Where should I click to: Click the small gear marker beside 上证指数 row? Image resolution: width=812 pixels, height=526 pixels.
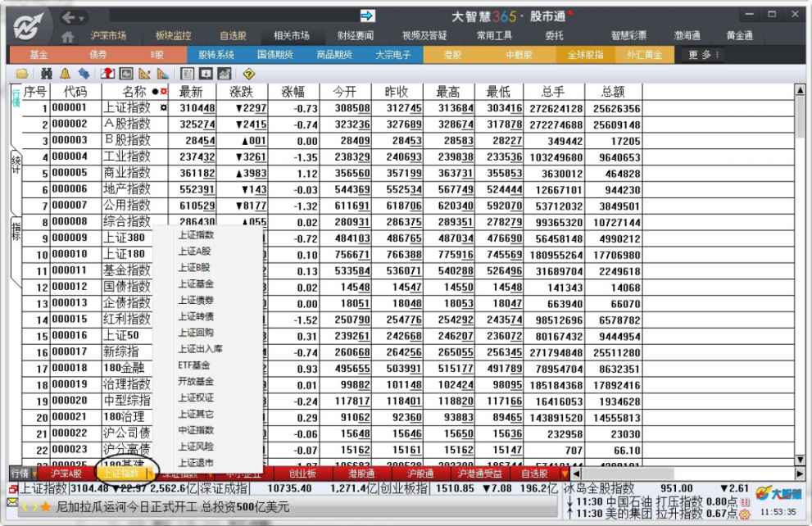pyautogui.click(x=164, y=107)
